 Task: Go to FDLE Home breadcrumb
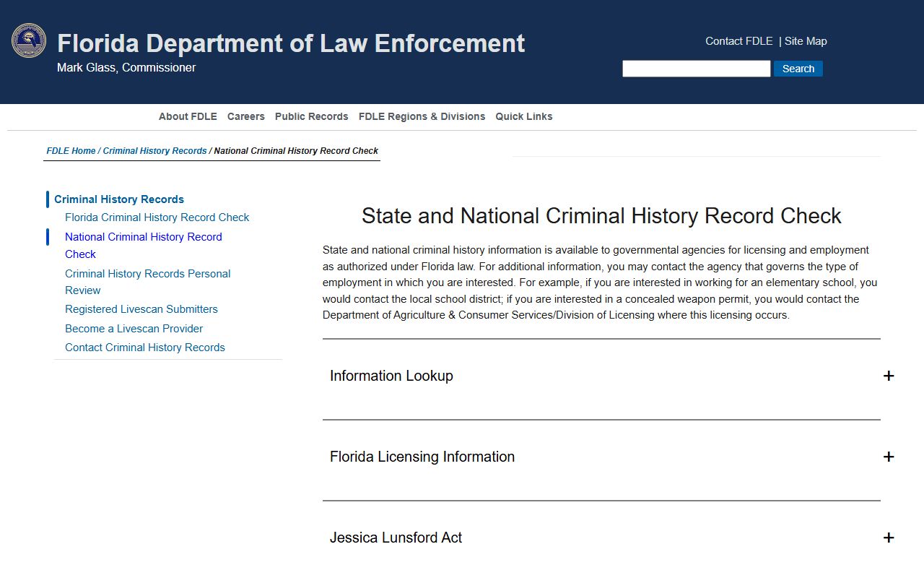tap(71, 151)
